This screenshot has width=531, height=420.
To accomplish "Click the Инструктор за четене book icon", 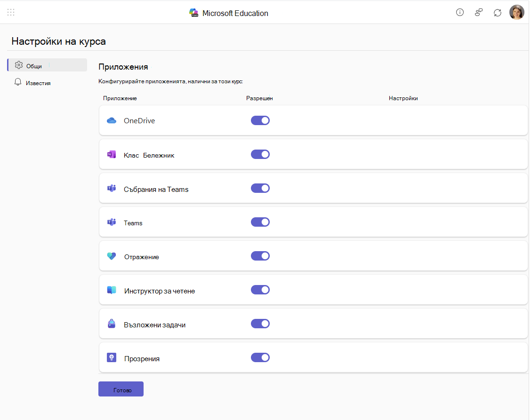I will (112, 290).
